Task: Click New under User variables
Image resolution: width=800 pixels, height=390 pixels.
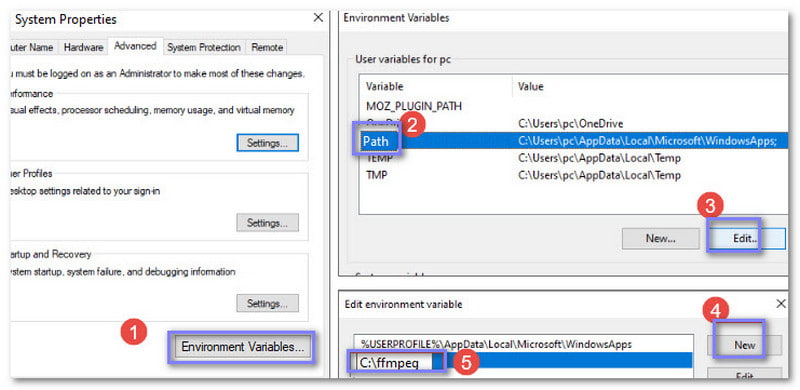Action: pyautogui.click(x=661, y=238)
